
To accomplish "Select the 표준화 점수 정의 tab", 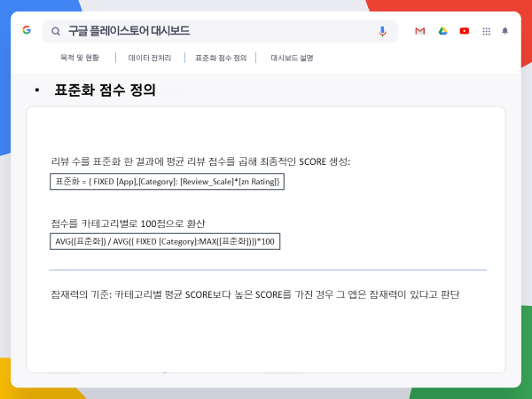I will click(x=221, y=58).
